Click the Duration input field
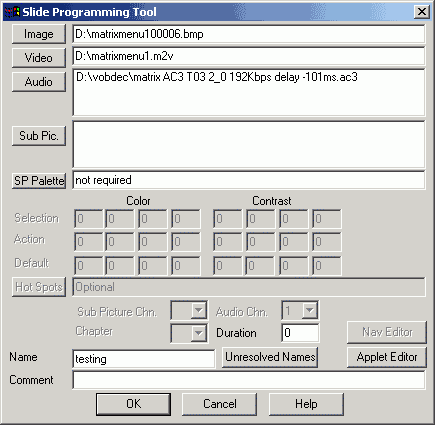The height and width of the screenshot is (425, 435). click(300, 333)
